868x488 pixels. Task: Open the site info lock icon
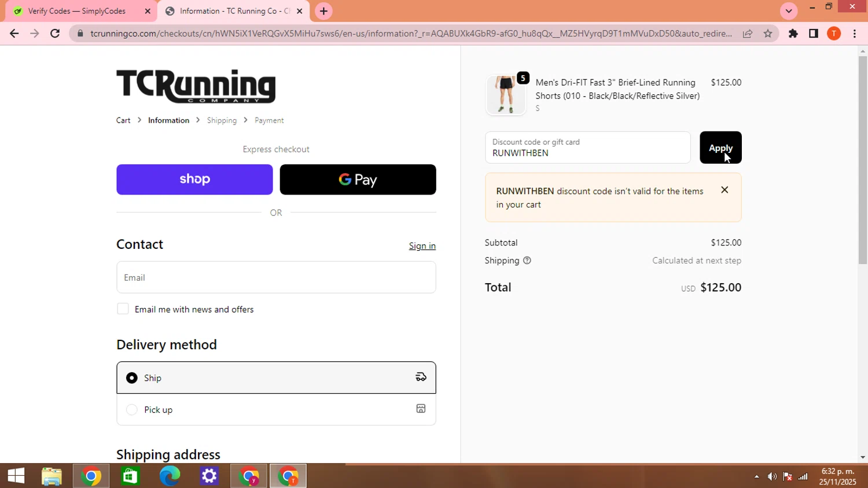pyautogui.click(x=80, y=34)
